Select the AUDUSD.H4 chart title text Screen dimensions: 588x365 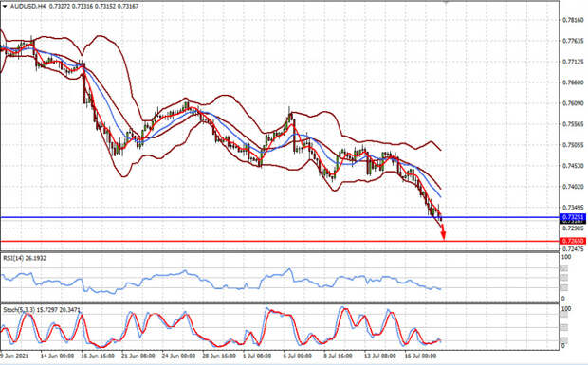click(28, 6)
